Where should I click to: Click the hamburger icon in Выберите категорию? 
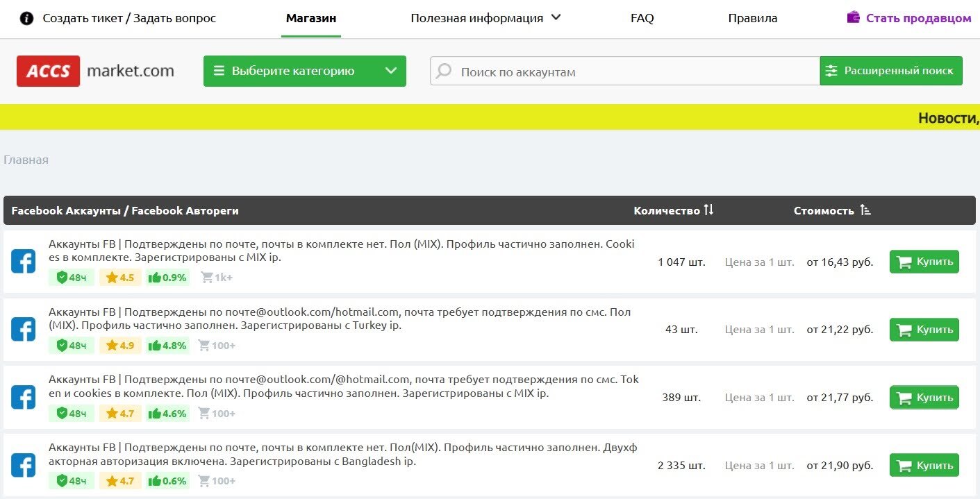pyautogui.click(x=218, y=70)
